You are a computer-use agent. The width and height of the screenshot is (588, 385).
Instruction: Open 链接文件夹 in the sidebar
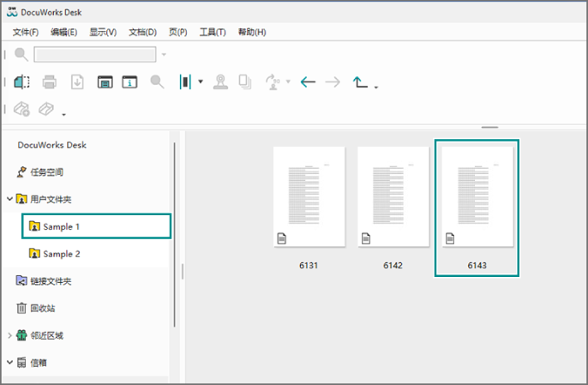coord(50,281)
